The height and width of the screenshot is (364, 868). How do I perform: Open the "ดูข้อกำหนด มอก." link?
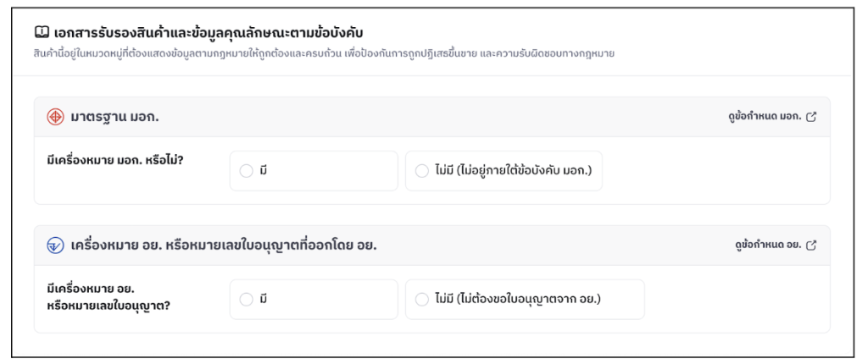click(x=759, y=117)
